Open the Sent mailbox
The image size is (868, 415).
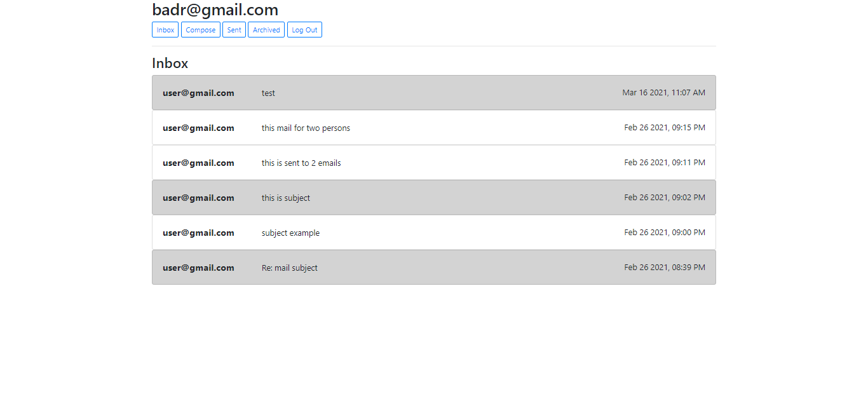click(234, 29)
